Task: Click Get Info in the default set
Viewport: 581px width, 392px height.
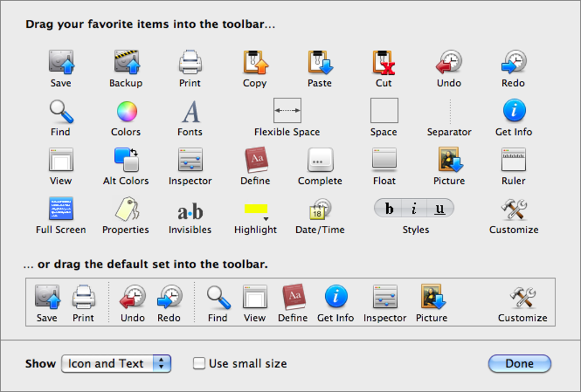Action: [335, 304]
